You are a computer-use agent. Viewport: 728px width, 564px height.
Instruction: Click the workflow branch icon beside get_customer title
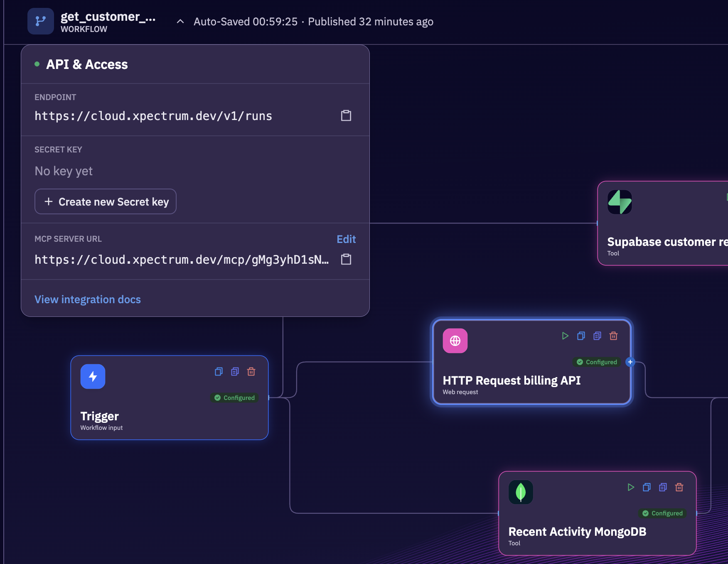tap(41, 21)
